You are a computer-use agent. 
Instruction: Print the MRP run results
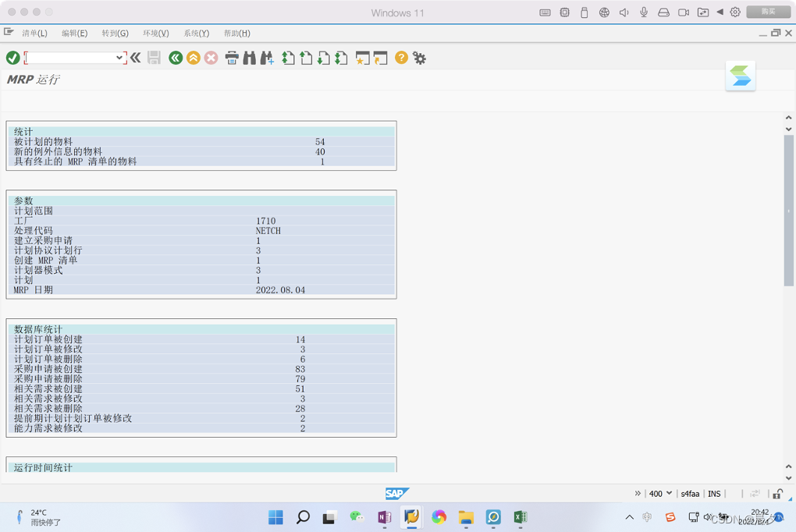232,58
